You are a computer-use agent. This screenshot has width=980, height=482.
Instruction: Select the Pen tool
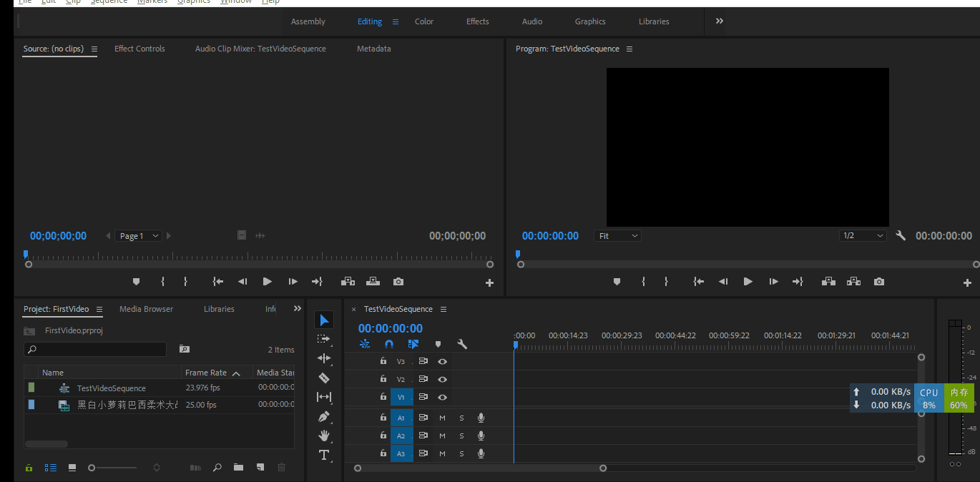pos(324,416)
